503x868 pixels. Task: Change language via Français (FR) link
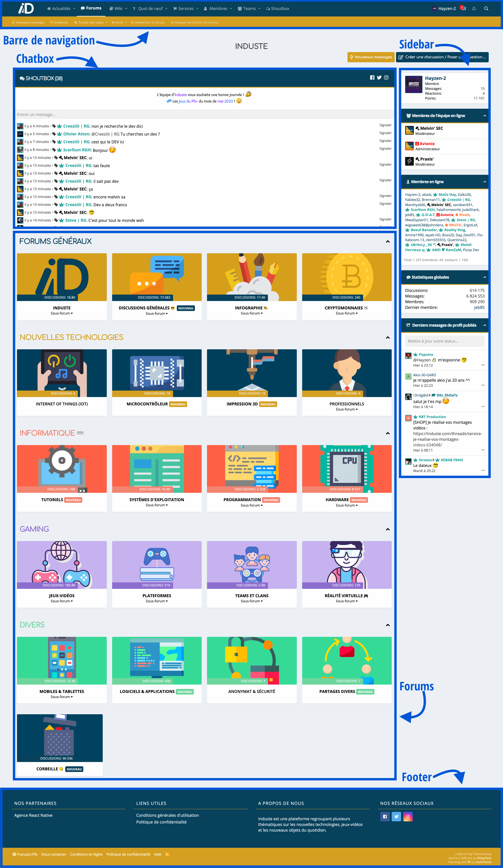25,854
